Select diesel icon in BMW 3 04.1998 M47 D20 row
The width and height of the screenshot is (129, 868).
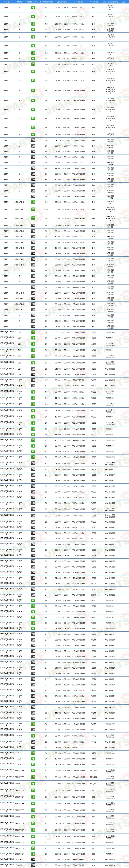(x=33, y=140)
